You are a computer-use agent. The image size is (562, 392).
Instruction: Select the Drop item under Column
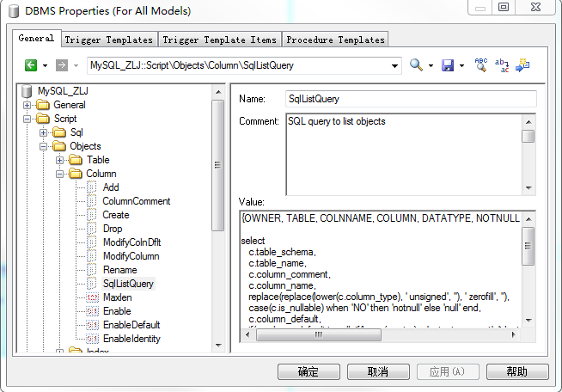pos(113,229)
